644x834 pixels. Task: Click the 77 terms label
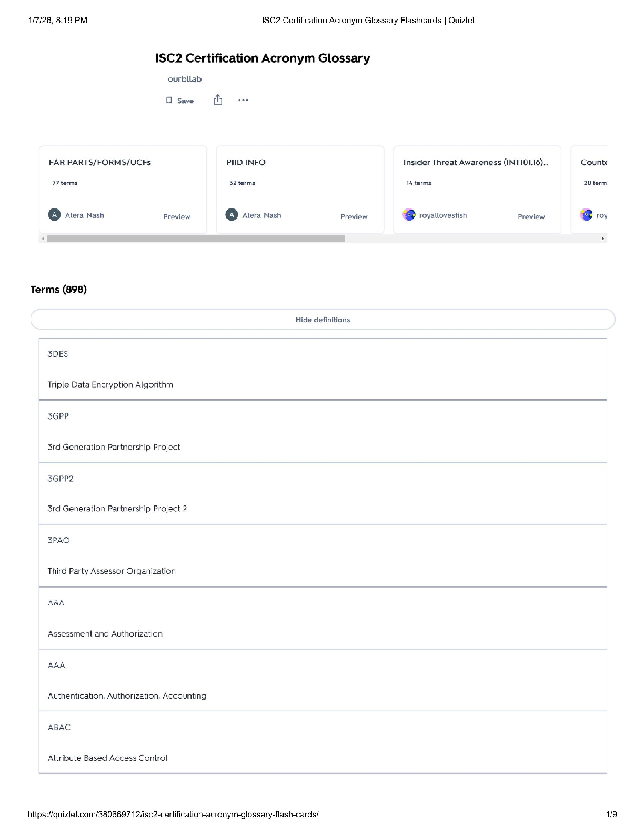(65, 183)
